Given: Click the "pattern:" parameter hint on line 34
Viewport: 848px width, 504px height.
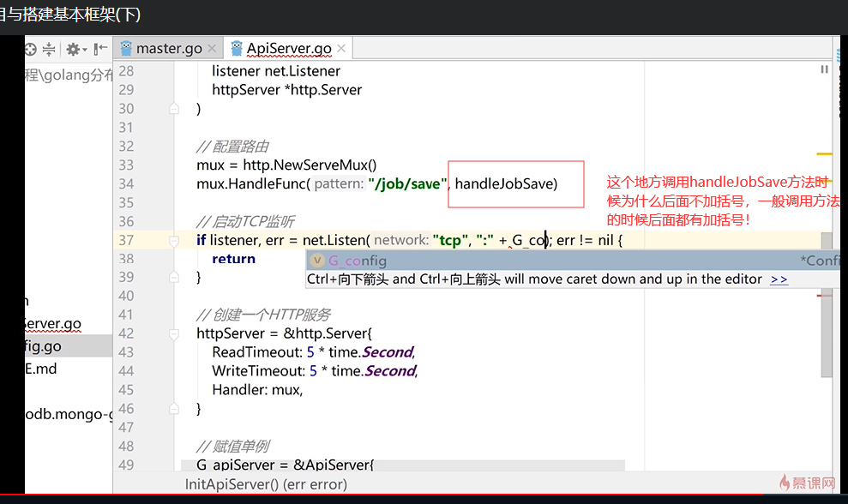Looking at the screenshot, I should [x=339, y=184].
